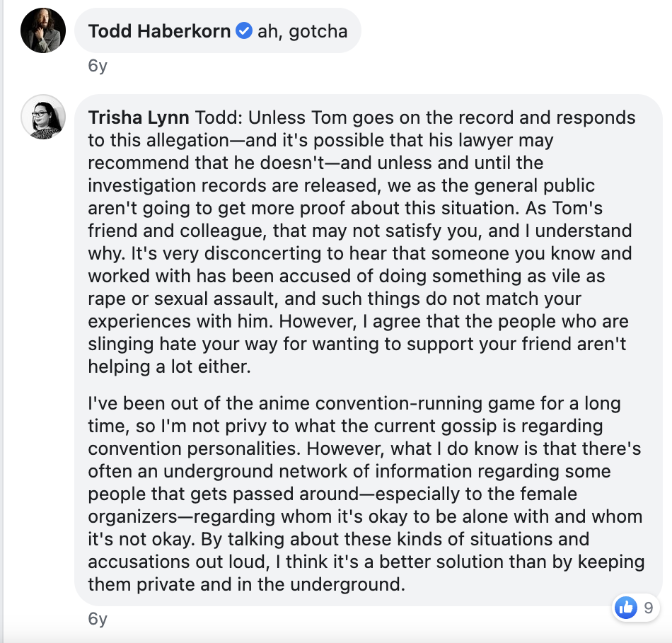Click the paragraph starting "I've been out of"
The image size is (672, 643).
(x=366, y=494)
